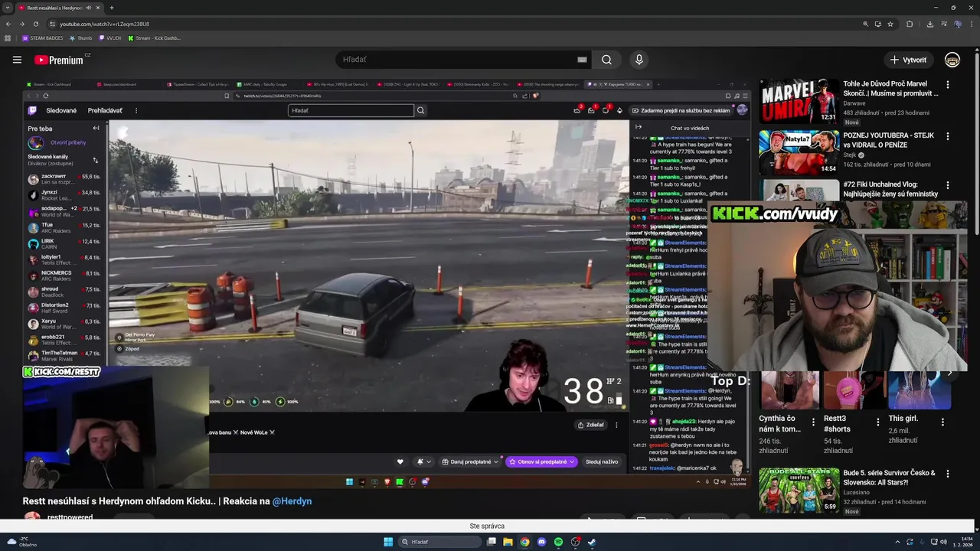Open the Chrome apps grid in bookmarks bar
Viewport: 980px width, 551px height.
click(8, 37)
